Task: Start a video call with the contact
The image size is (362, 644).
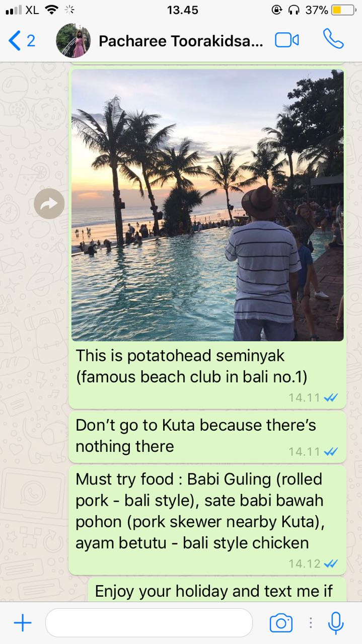Action: coord(287,40)
